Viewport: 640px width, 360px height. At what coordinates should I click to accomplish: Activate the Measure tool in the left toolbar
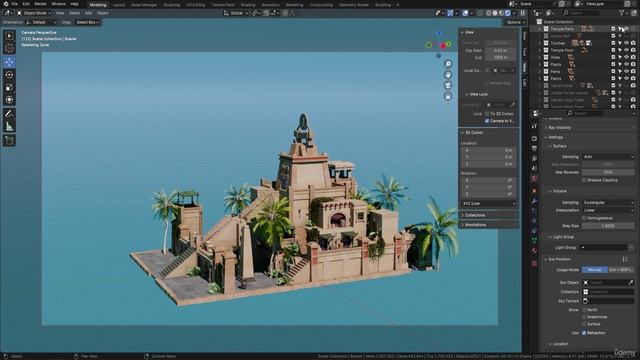[9, 126]
